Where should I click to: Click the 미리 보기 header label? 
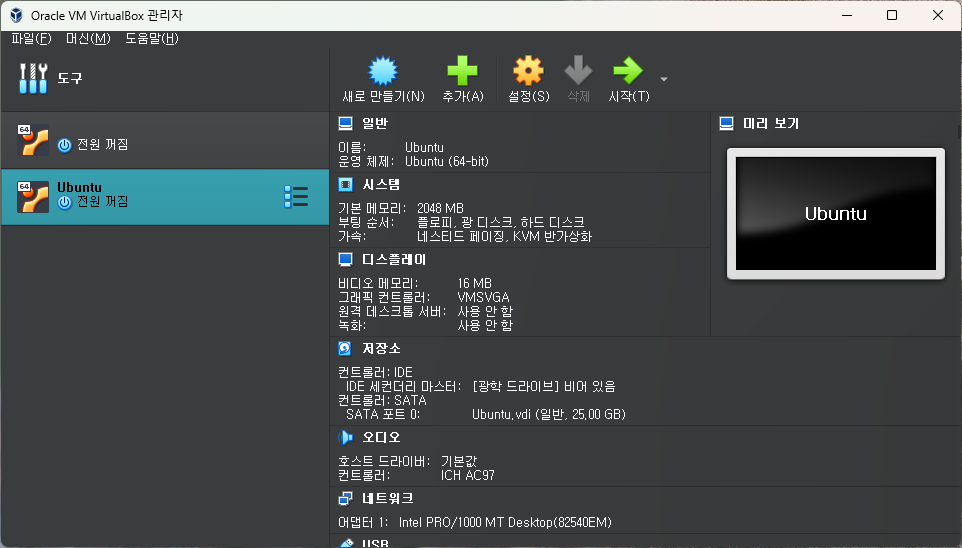[x=771, y=123]
